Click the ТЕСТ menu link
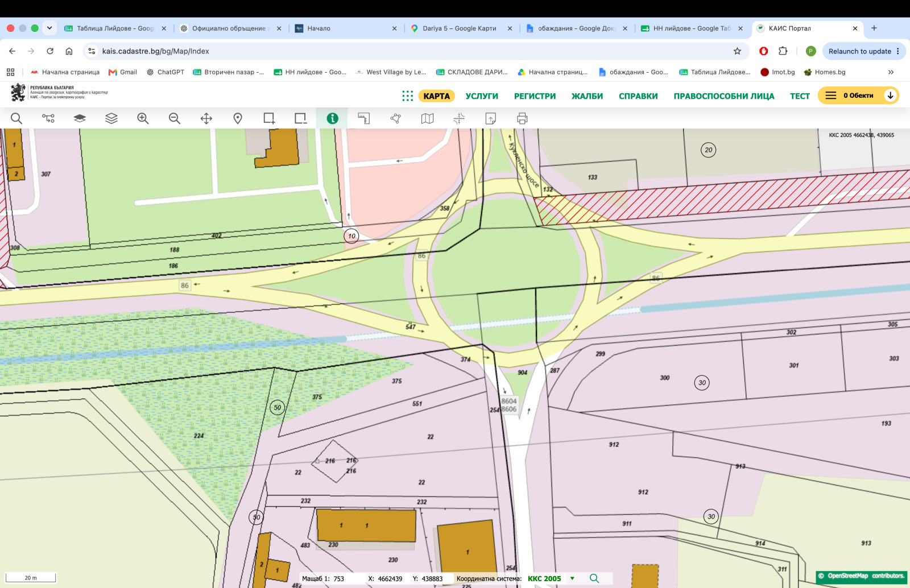 [800, 96]
